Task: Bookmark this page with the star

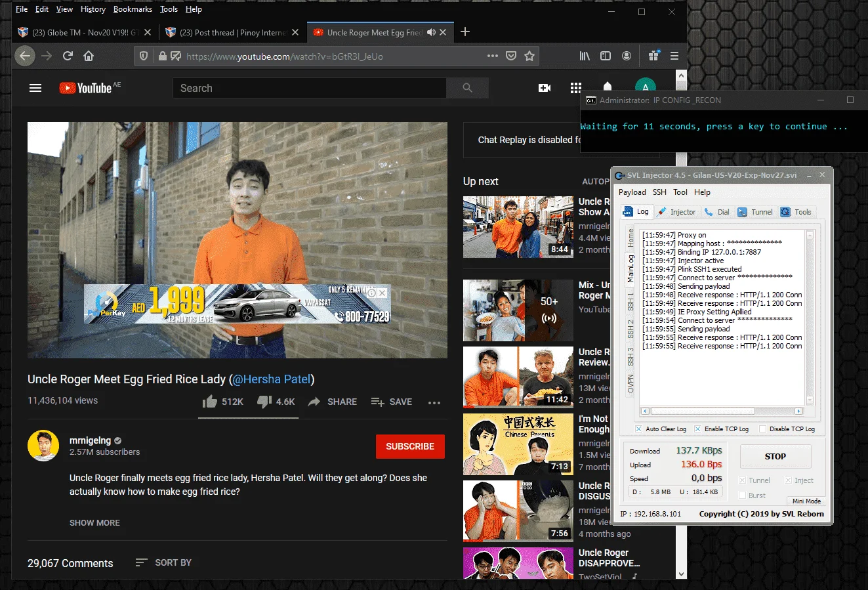Action: point(529,56)
